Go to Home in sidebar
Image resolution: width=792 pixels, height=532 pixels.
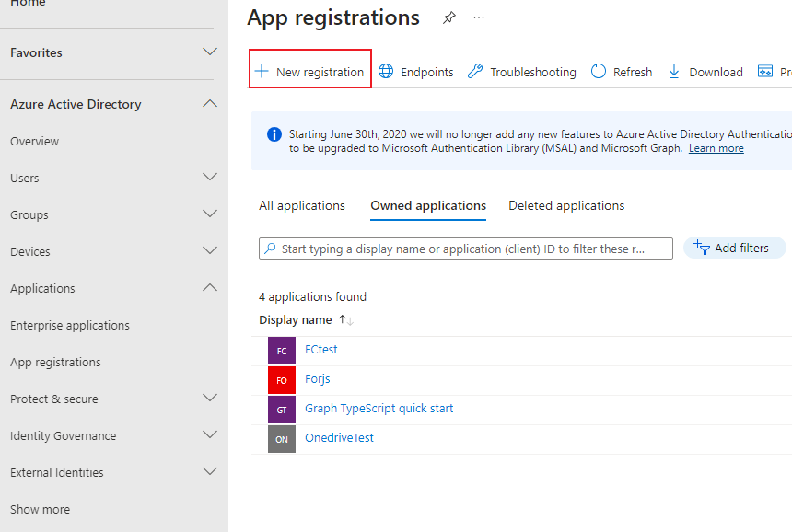(28, 3)
